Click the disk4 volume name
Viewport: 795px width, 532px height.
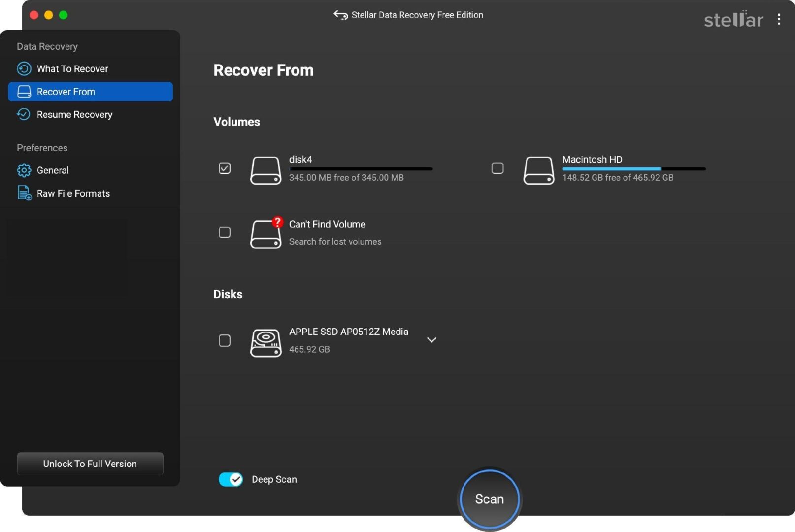click(300, 160)
